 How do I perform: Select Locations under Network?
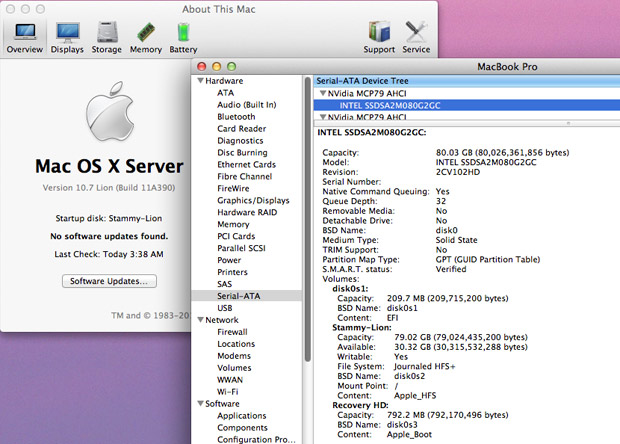pos(236,344)
